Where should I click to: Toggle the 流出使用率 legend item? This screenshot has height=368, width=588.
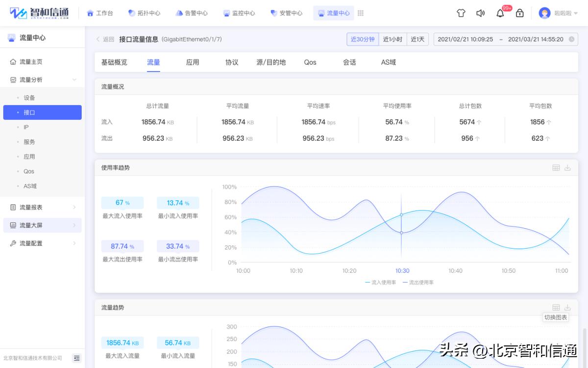point(419,282)
